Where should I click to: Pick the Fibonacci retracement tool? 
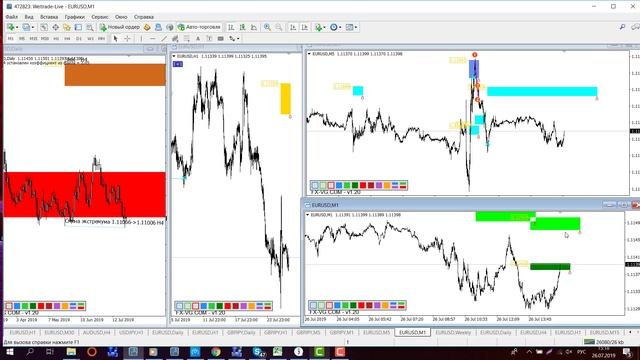pyautogui.click(x=187, y=38)
